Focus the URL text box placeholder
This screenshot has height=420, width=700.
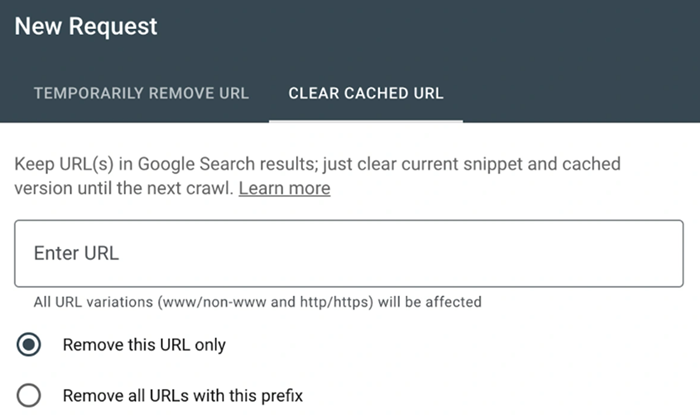[76, 254]
